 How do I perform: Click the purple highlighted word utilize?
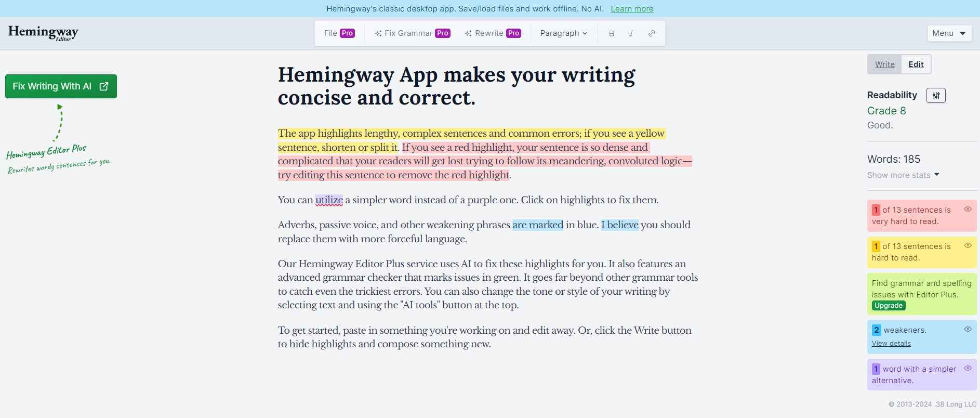point(329,200)
